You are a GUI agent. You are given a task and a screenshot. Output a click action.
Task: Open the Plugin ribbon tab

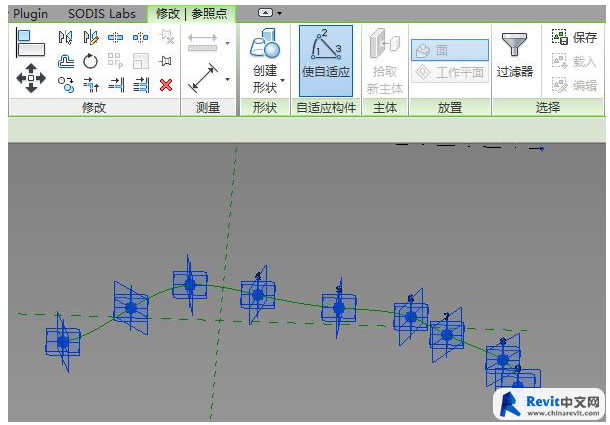point(30,14)
